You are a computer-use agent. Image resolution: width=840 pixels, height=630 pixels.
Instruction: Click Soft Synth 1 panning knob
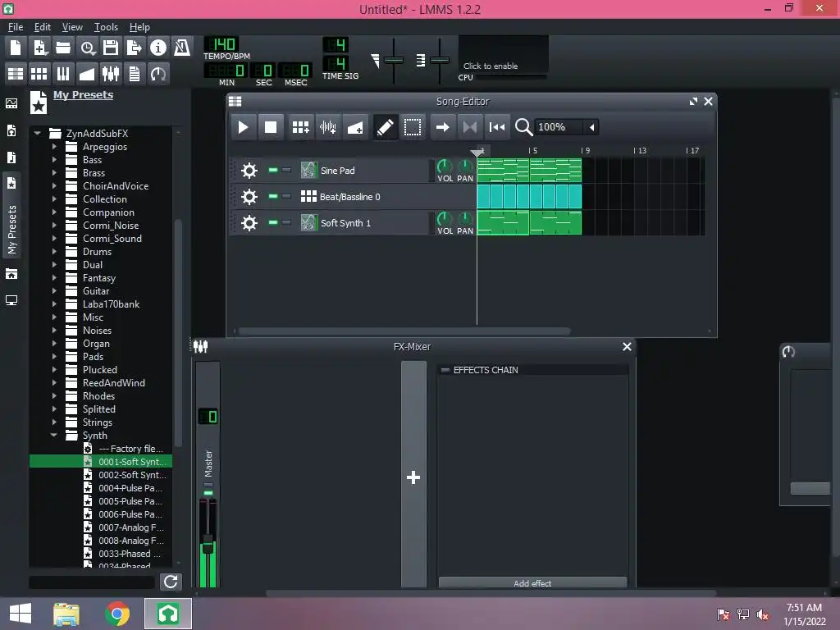coord(465,218)
